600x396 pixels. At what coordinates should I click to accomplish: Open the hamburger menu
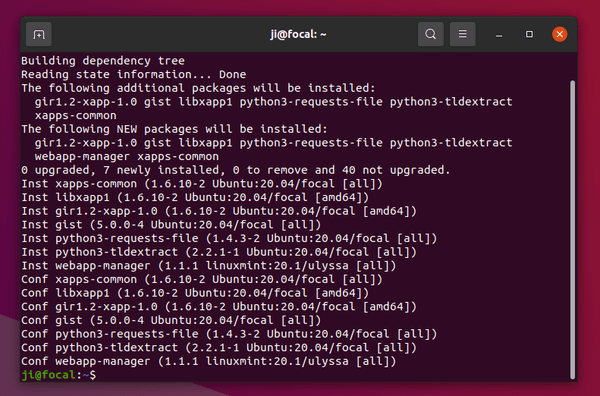(x=463, y=34)
